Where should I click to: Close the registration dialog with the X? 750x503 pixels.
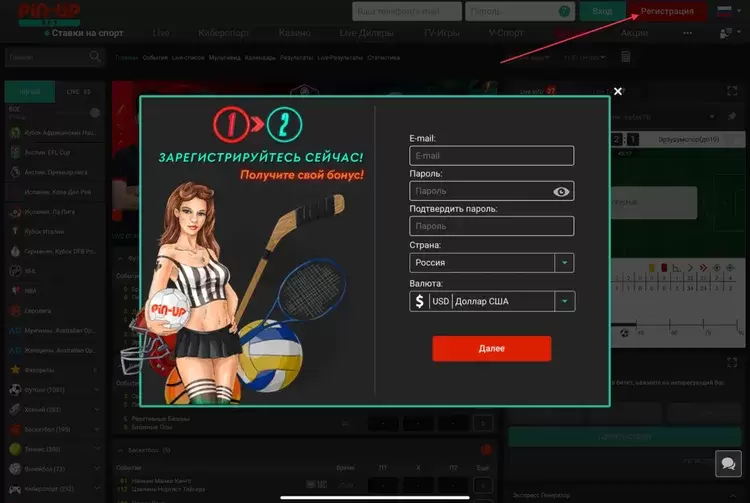point(618,91)
